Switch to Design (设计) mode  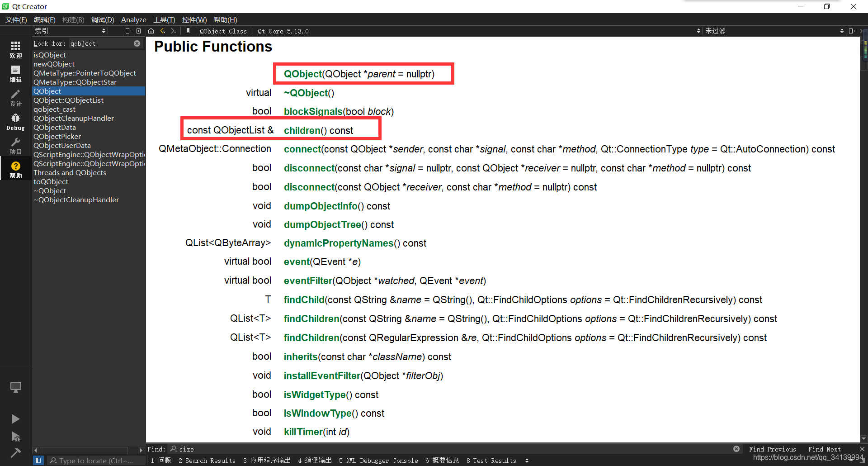16,98
